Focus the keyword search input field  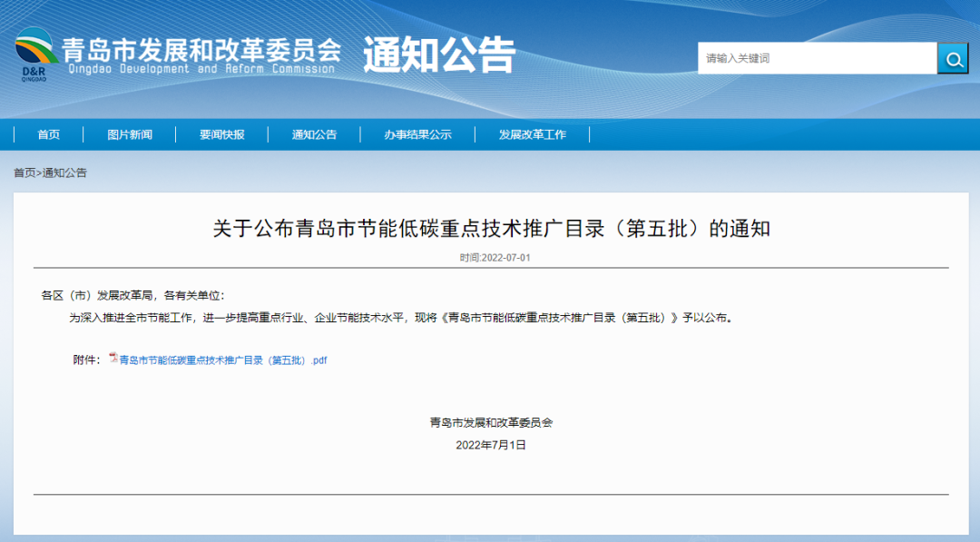(x=817, y=58)
